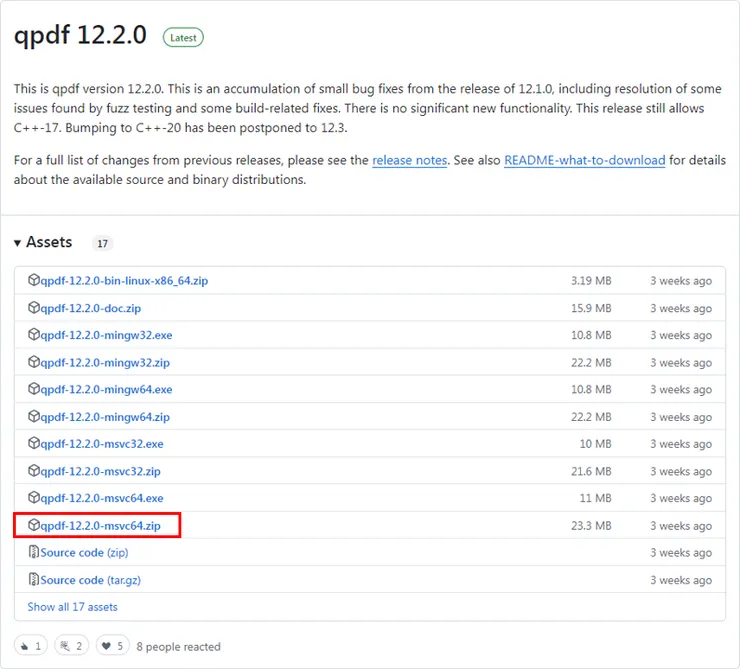Toggle the party popper reaction
740x669 pixels.
pos(72,645)
